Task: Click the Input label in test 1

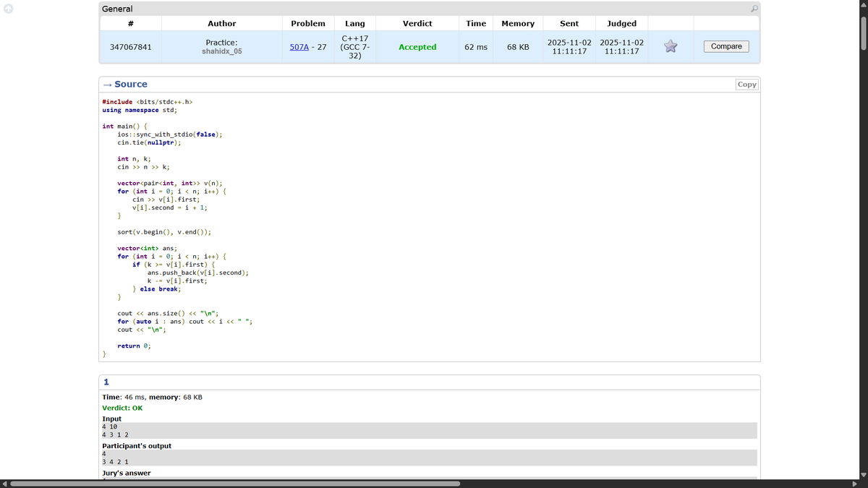Action: click(112, 419)
